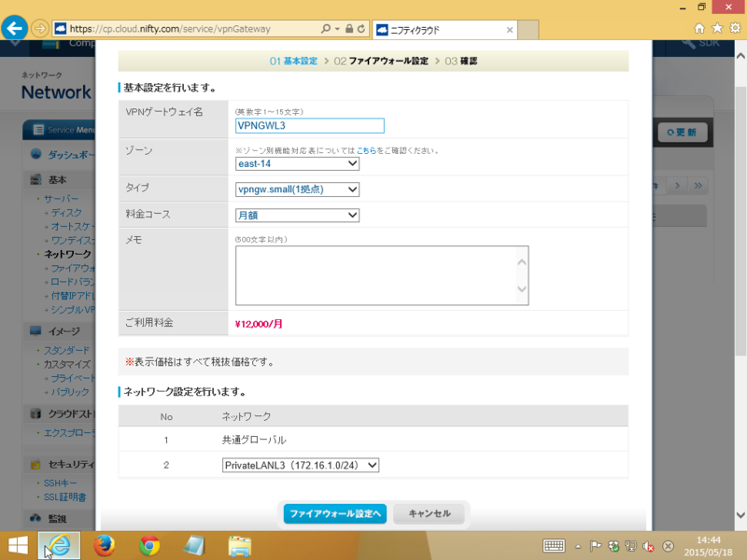The width and height of the screenshot is (747, 560).
Task: Click the refresh icon in address bar
Action: coord(361,29)
